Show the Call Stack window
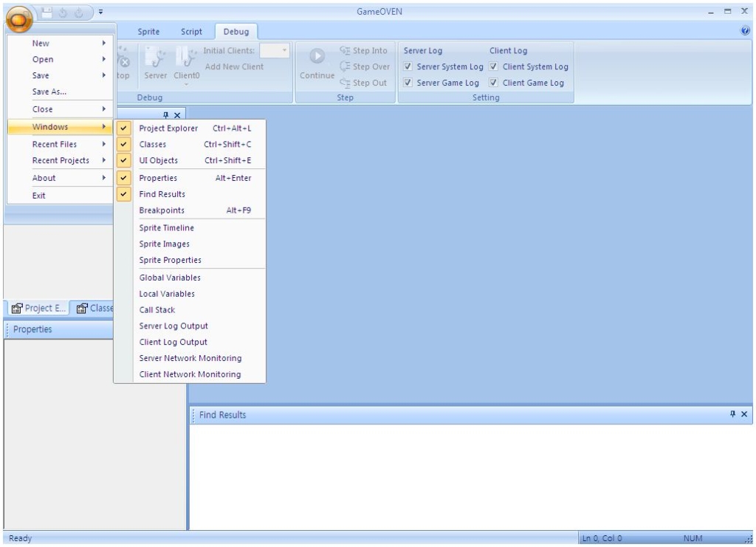This screenshot has height=547, width=756. pyautogui.click(x=190, y=310)
